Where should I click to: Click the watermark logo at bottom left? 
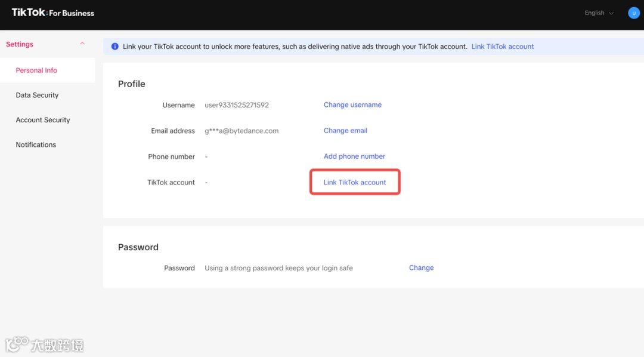click(x=44, y=344)
